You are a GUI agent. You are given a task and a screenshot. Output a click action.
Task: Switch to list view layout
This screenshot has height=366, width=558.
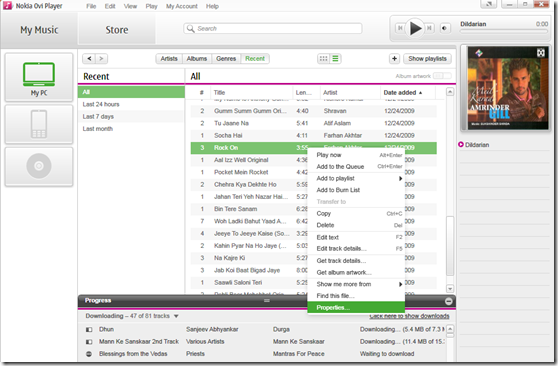coord(335,58)
